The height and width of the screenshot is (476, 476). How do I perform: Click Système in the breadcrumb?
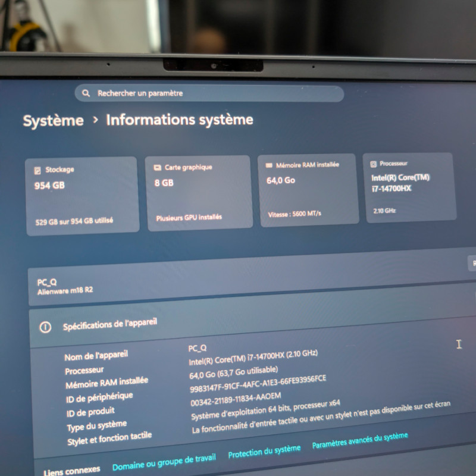tap(53, 120)
